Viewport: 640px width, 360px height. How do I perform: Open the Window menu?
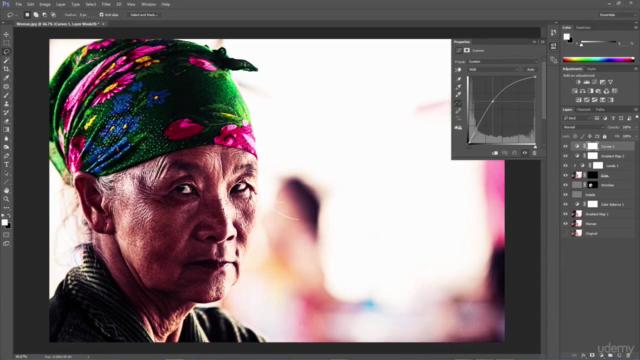click(148, 4)
